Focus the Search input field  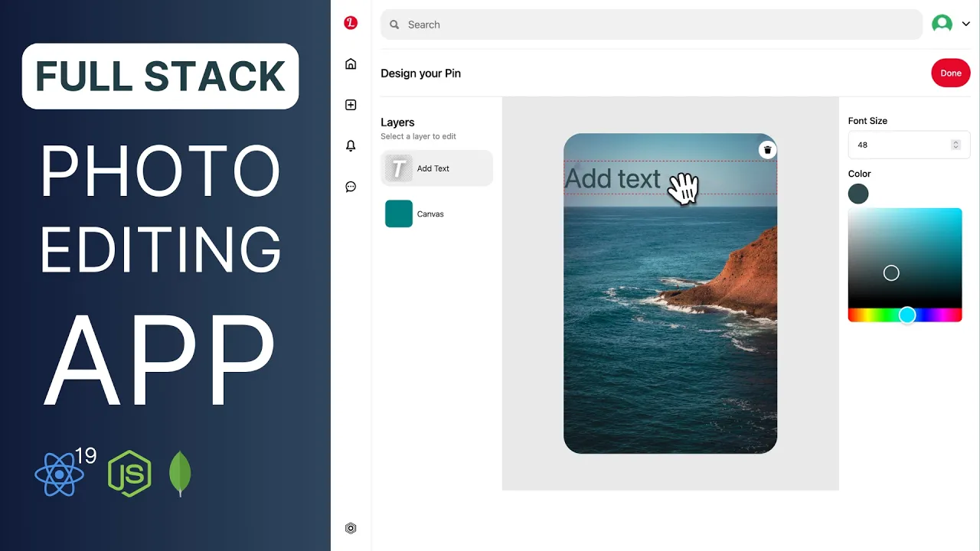[x=651, y=24]
